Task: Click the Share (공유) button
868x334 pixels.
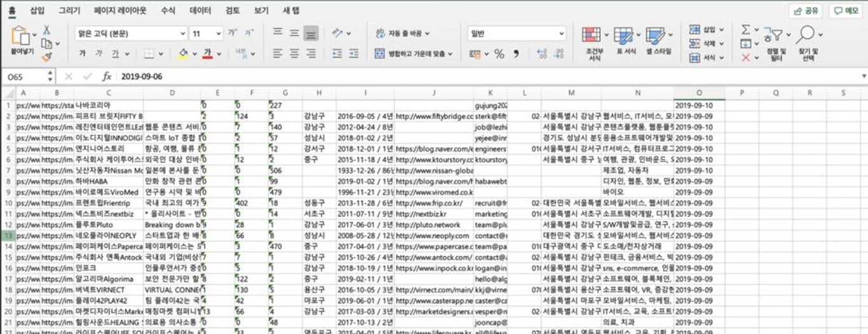Action: point(806,11)
